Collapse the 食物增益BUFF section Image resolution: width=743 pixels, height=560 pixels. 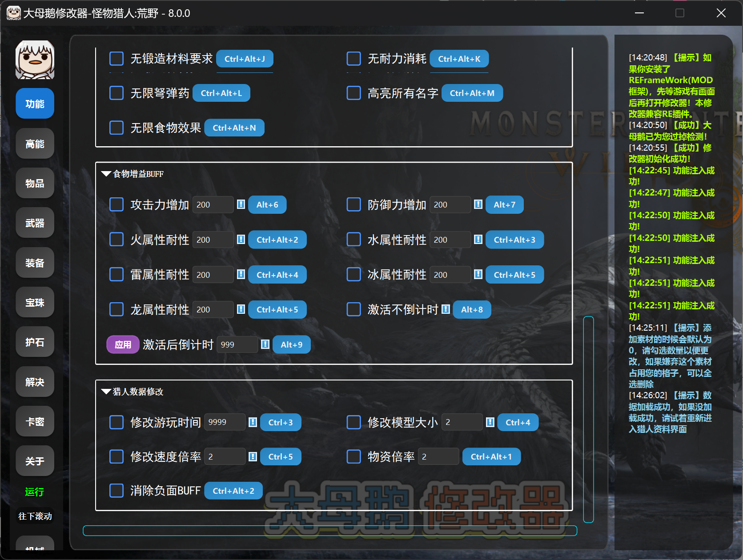coord(106,174)
